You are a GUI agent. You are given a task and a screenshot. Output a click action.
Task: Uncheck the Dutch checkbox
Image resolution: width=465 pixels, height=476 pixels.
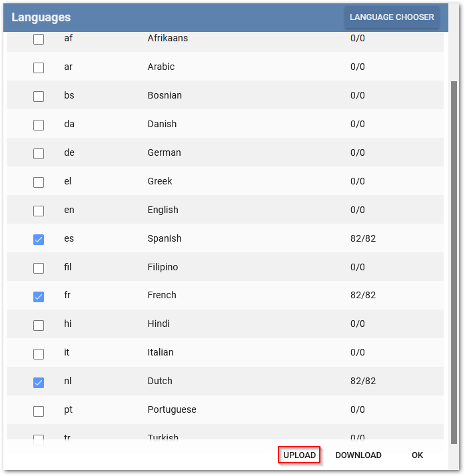click(39, 383)
